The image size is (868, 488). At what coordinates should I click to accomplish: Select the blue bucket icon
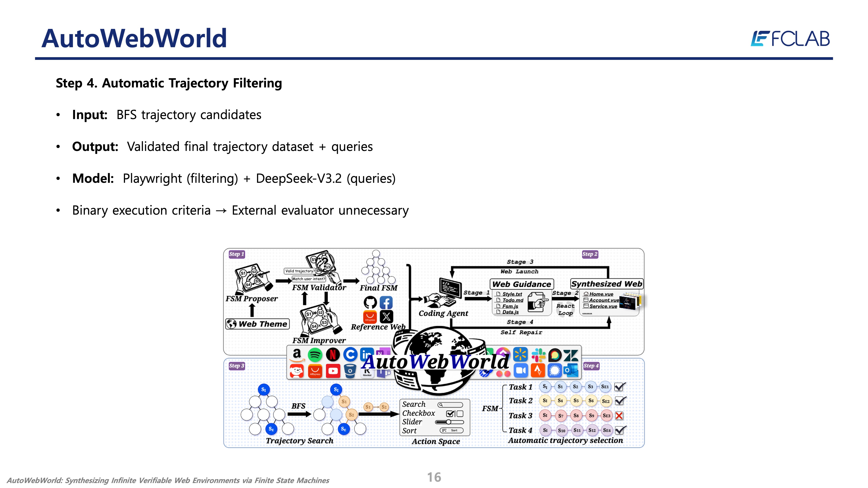(x=350, y=371)
